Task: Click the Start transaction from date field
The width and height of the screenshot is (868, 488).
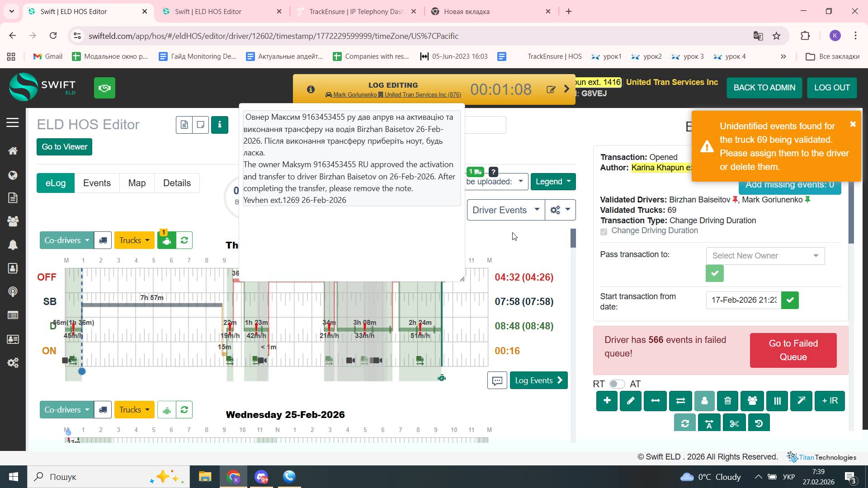Action: [x=743, y=300]
